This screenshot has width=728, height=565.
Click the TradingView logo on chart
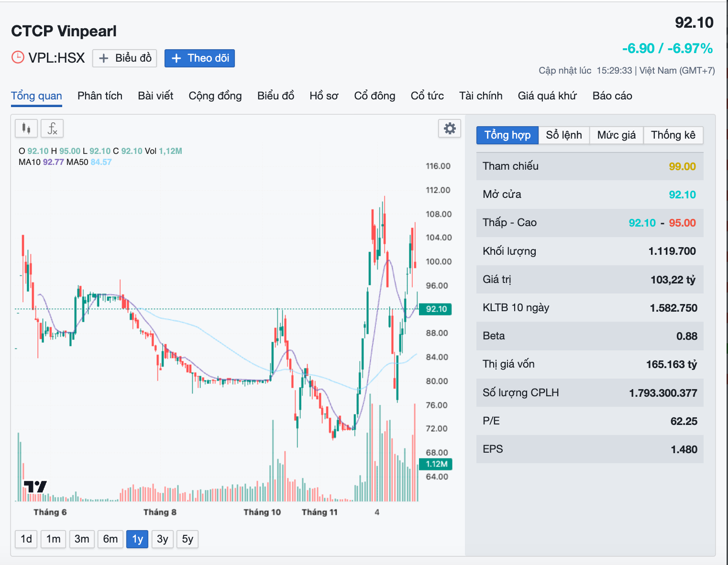pyautogui.click(x=35, y=487)
